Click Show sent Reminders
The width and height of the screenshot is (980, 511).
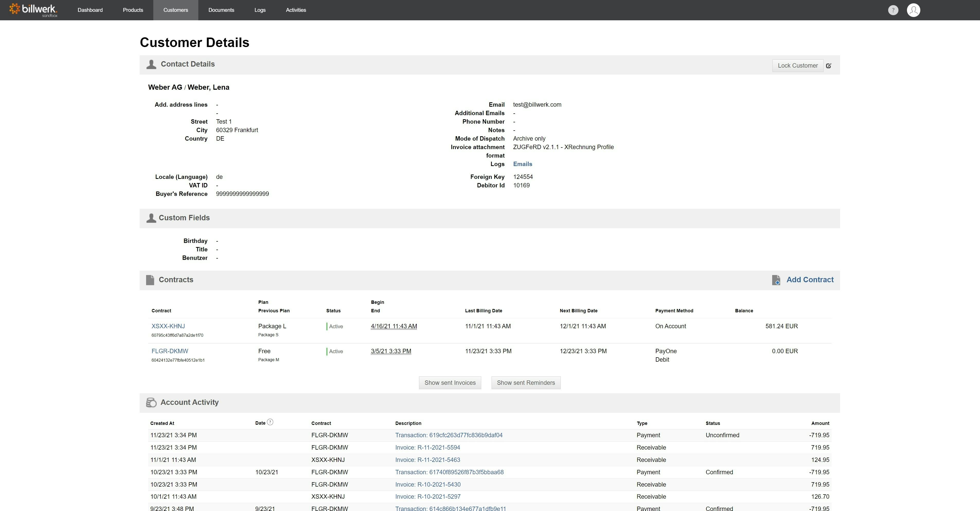point(526,382)
